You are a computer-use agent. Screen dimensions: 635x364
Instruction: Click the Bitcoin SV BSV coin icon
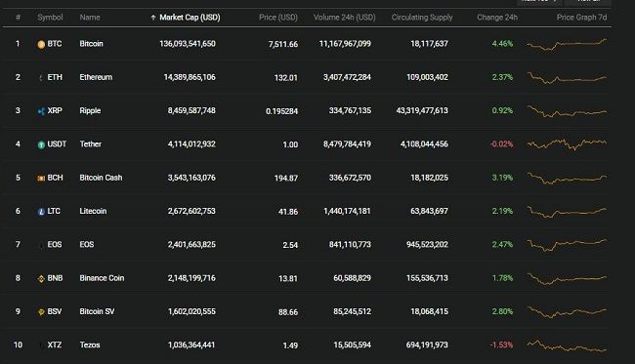coord(41,312)
